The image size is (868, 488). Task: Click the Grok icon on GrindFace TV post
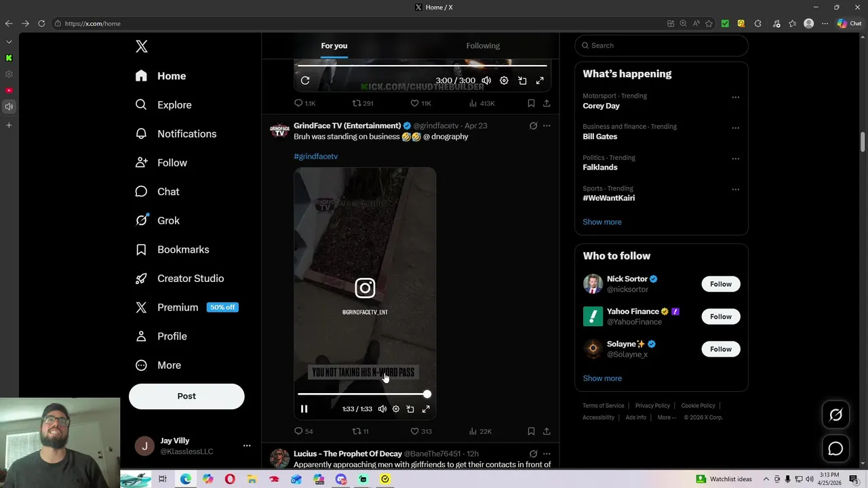click(x=533, y=126)
